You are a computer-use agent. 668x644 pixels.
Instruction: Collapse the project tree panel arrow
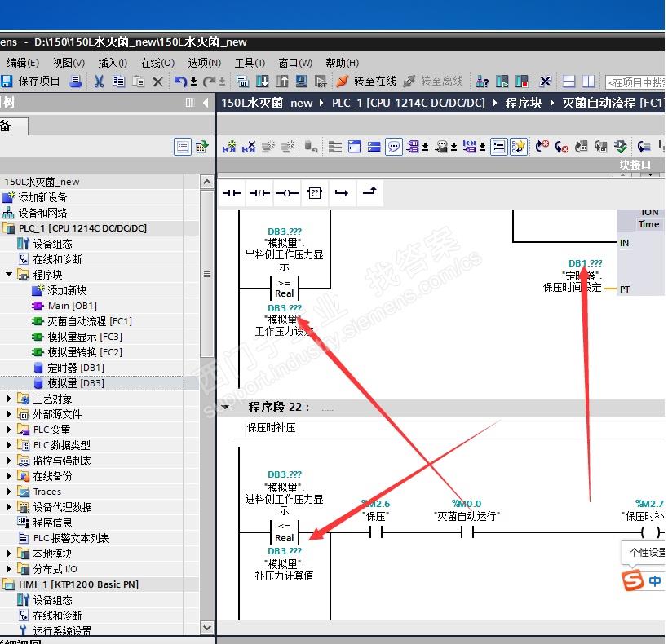[x=206, y=103]
